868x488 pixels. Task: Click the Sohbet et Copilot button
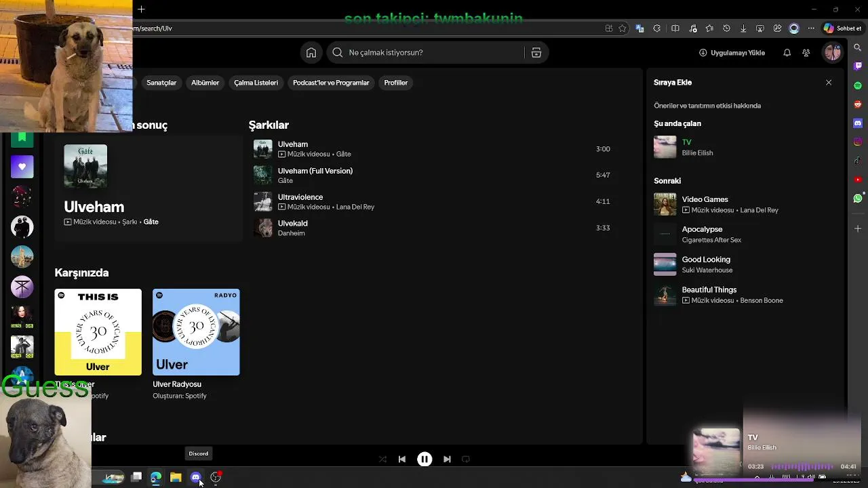[842, 28]
